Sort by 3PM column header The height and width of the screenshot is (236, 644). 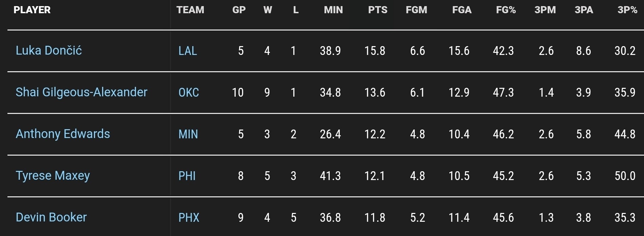tap(545, 10)
